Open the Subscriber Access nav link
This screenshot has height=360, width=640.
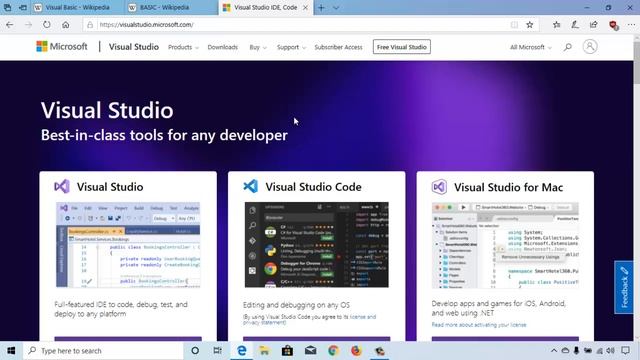pos(338,47)
